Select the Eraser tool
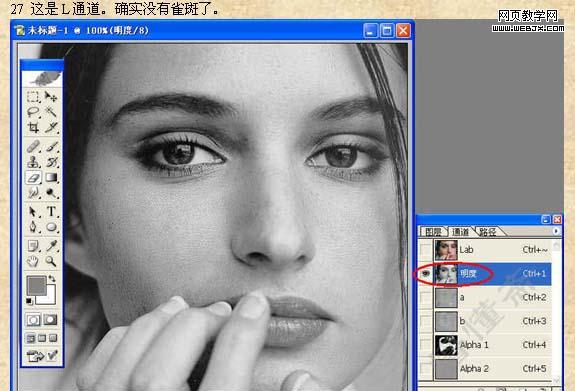The height and width of the screenshot is (391, 575). pos(33,178)
